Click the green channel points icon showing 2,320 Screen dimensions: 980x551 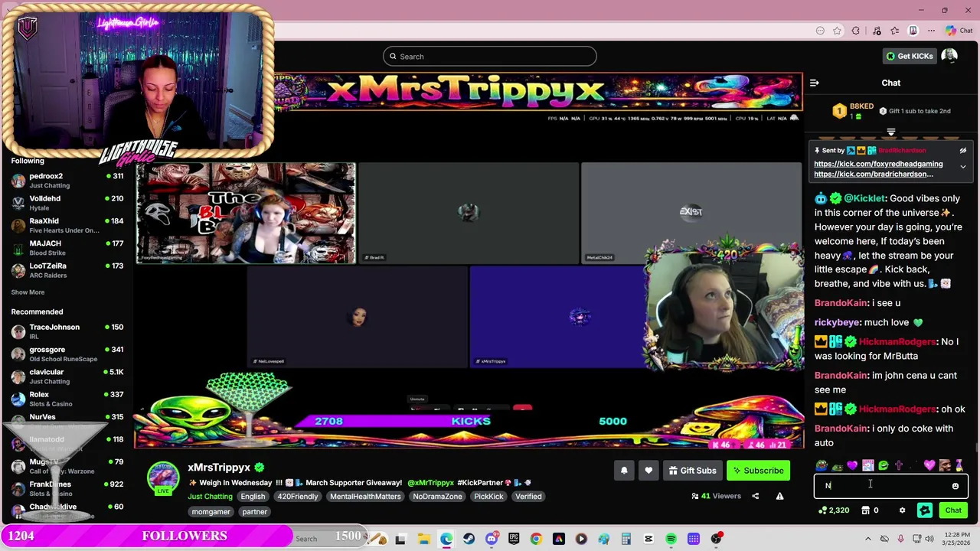point(822,510)
